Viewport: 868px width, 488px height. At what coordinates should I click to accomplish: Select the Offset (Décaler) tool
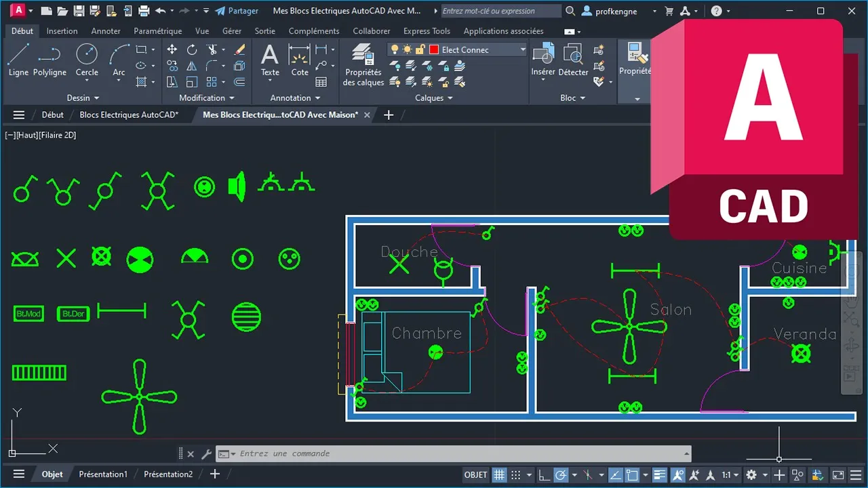[x=239, y=82]
